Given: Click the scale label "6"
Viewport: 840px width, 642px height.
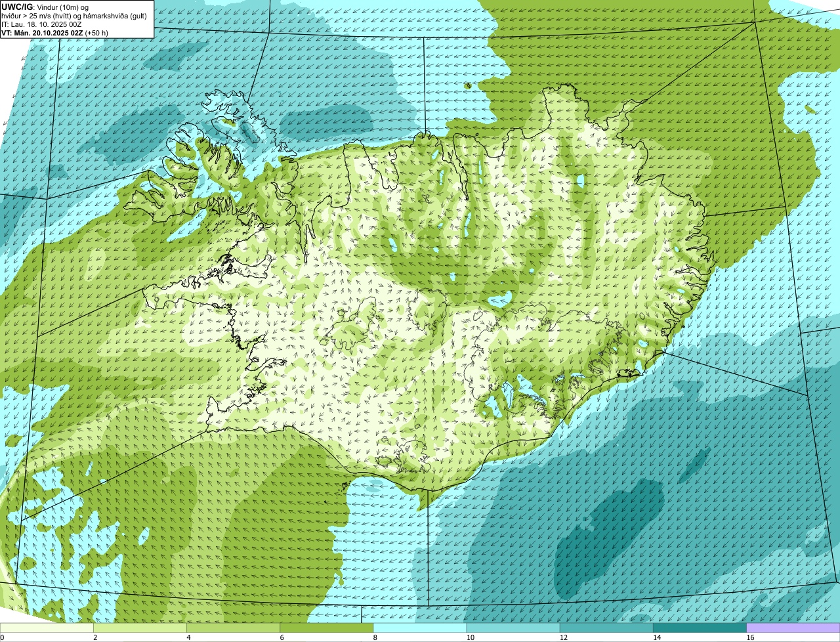Looking at the screenshot, I should (282, 637).
